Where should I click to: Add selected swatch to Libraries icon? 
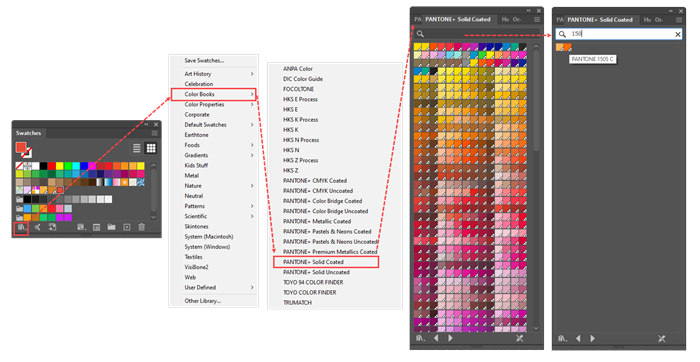tap(52, 228)
